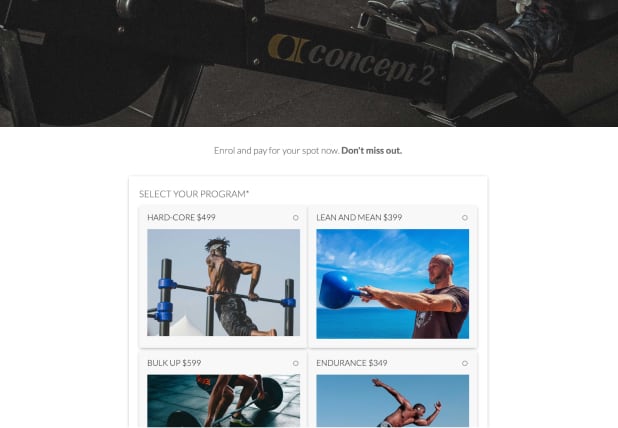Screen dimensions: 618x428
Task: Choose the BULK UP $599 radio option
Action: coord(296,363)
